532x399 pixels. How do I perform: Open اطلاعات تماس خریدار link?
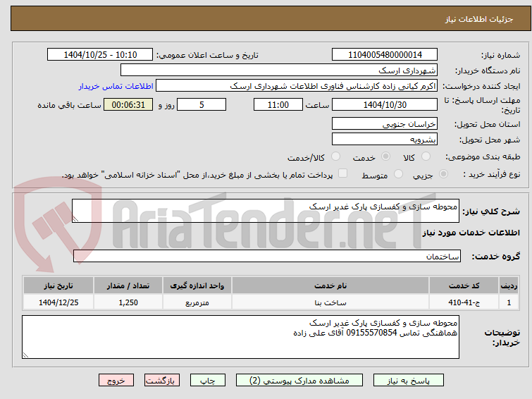click(x=116, y=86)
